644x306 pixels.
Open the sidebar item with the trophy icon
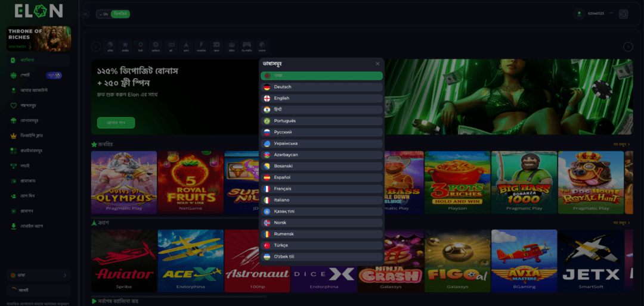39,166
